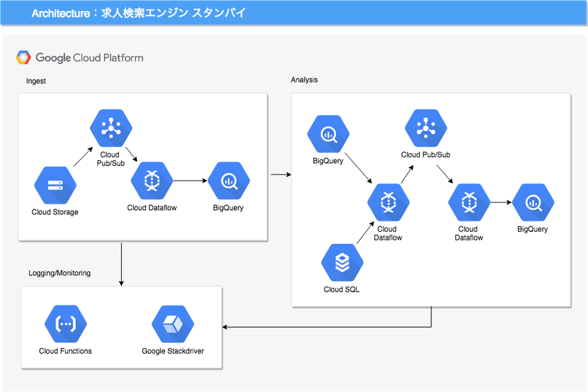Select the rightmost BigQuery icon in Analysis

(x=533, y=202)
